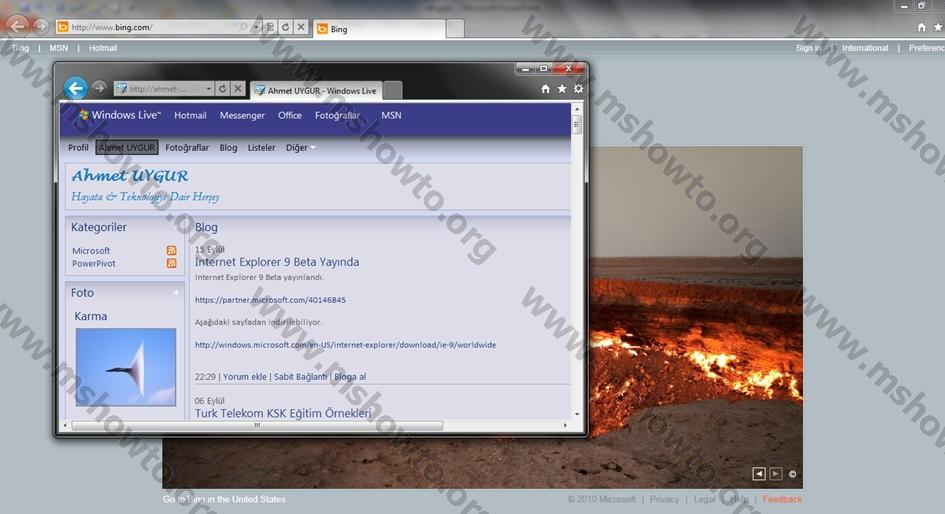
Task: Open a new tab next to Bing tab
Action: pos(455,28)
